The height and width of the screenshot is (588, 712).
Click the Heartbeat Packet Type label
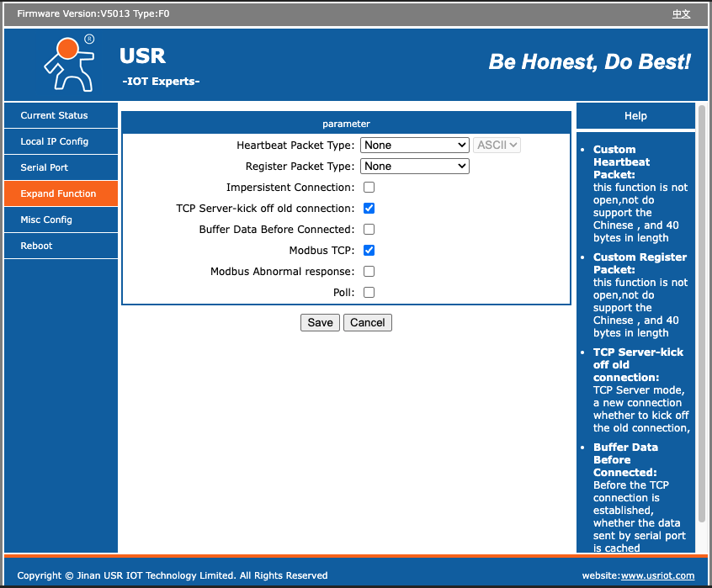(x=295, y=146)
